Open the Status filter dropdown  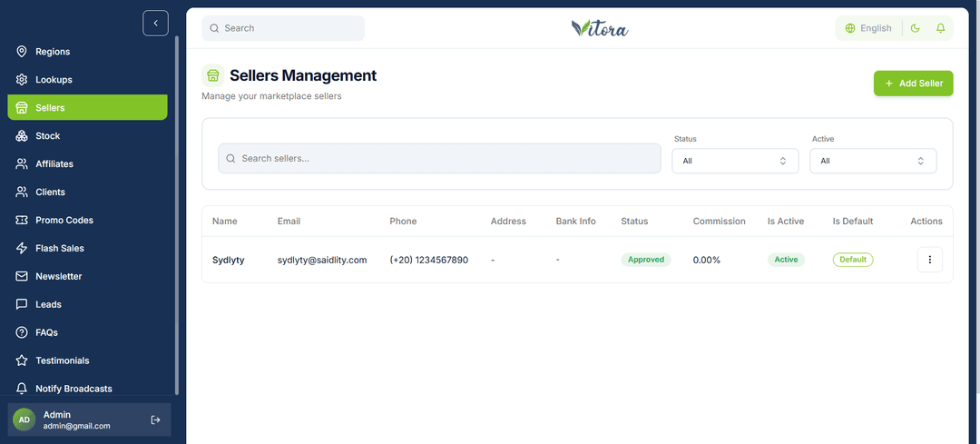pyautogui.click(x=735, y=161)
